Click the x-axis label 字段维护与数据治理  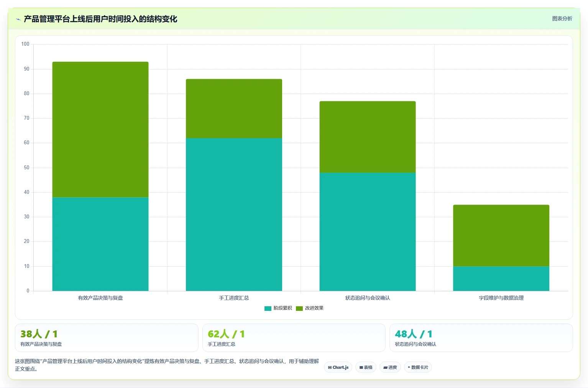501,298
